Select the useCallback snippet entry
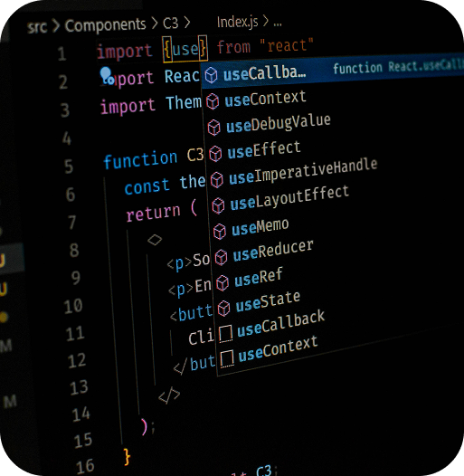The height and width of the screenshot is (476, 464). pyautogui.click(x=280, y=324)
